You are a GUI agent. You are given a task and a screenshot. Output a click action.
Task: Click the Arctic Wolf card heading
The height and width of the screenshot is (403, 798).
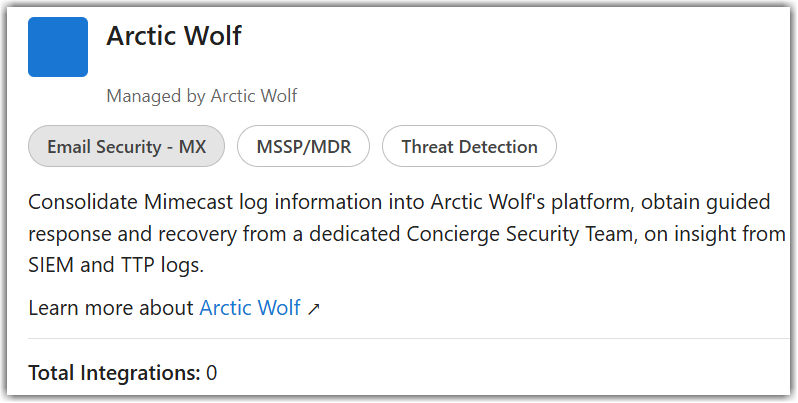(174, 36)
